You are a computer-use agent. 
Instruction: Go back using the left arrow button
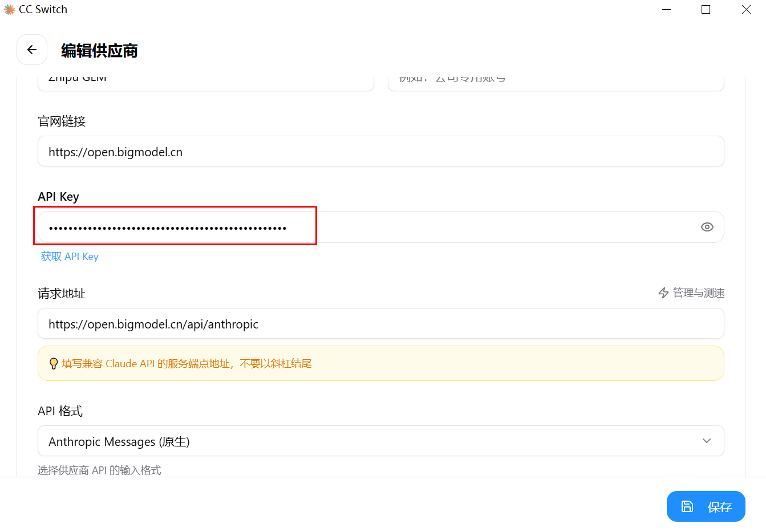pos(32,50)
